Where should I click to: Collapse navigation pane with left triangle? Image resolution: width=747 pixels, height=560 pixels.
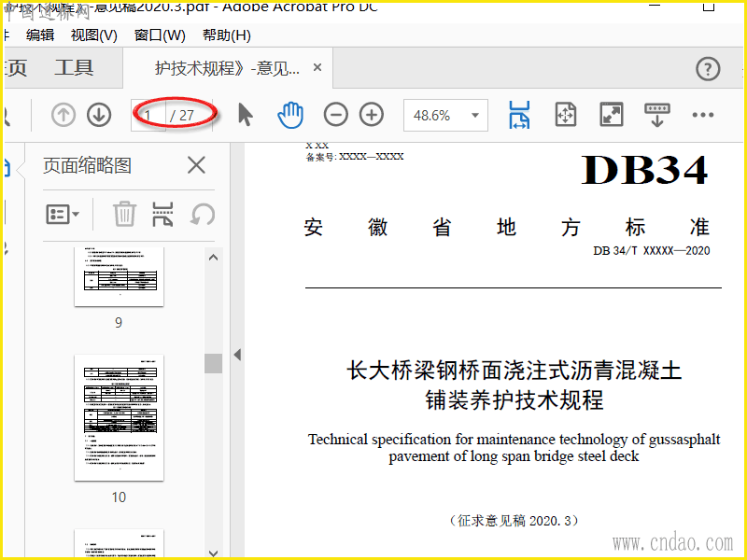[237, 355]
